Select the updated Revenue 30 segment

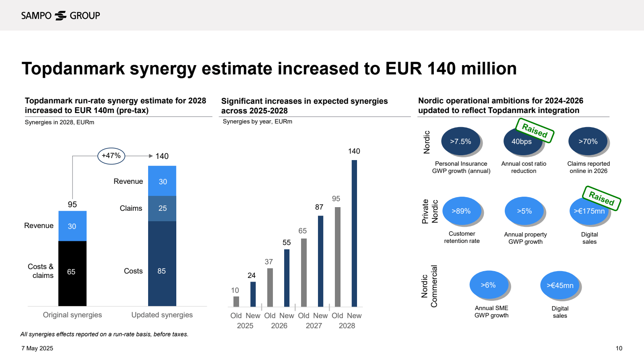click(x=162, y=181)
